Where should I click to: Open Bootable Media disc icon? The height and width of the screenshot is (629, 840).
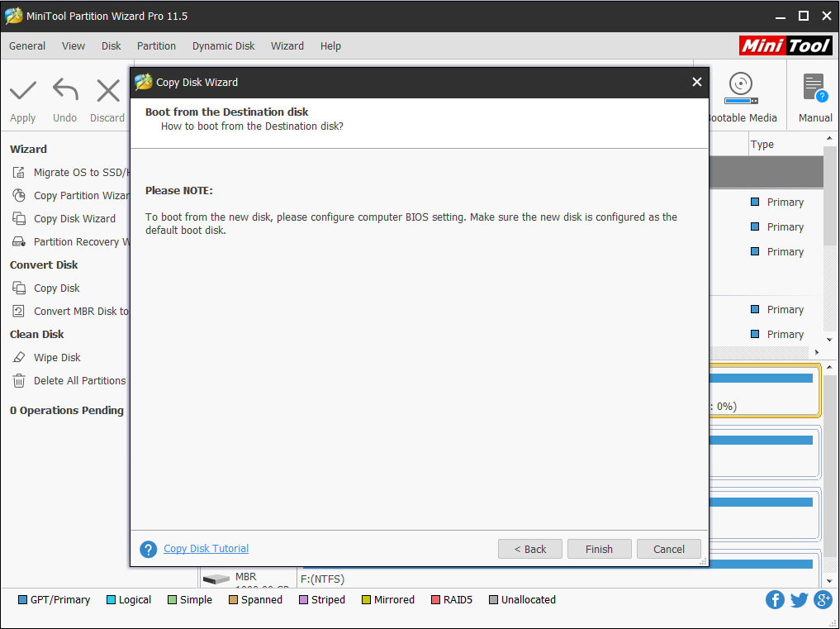[x=741, y=88]
